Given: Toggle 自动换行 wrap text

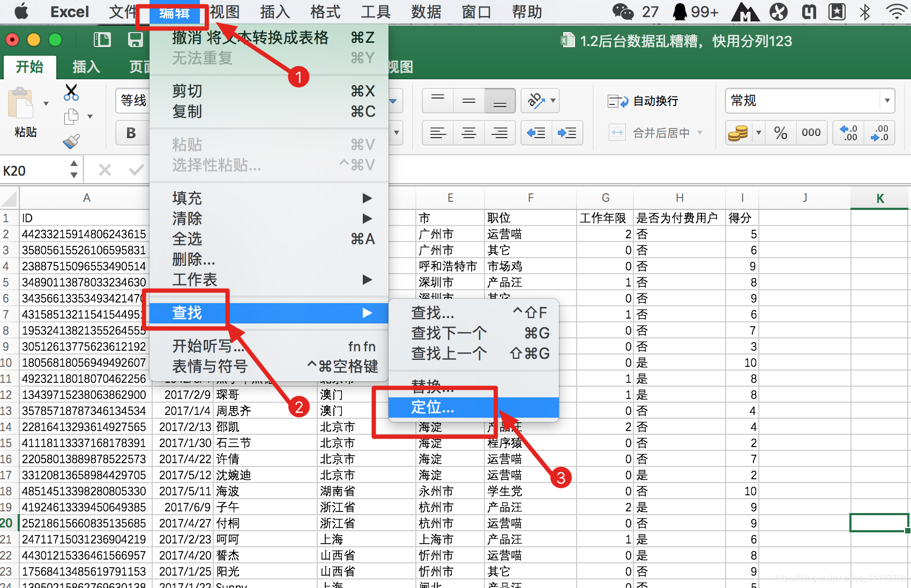Looking at the screenshot, I should [643, 101].
